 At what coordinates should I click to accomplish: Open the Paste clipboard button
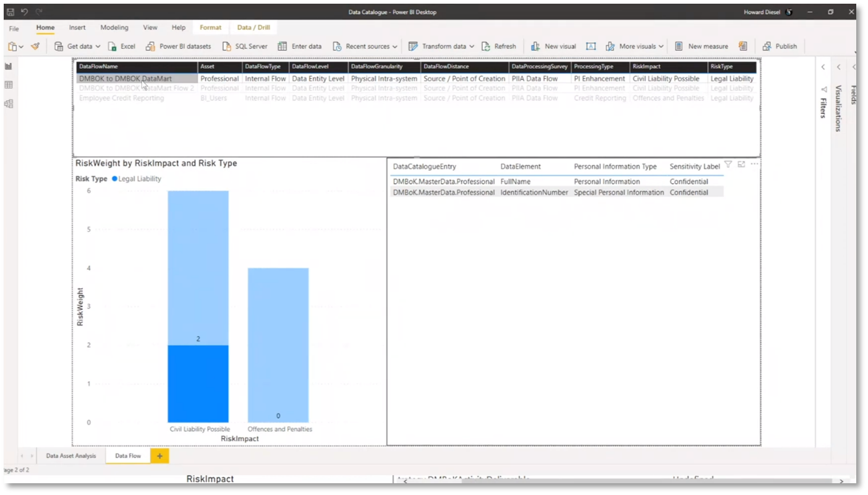tap(15, 46)
